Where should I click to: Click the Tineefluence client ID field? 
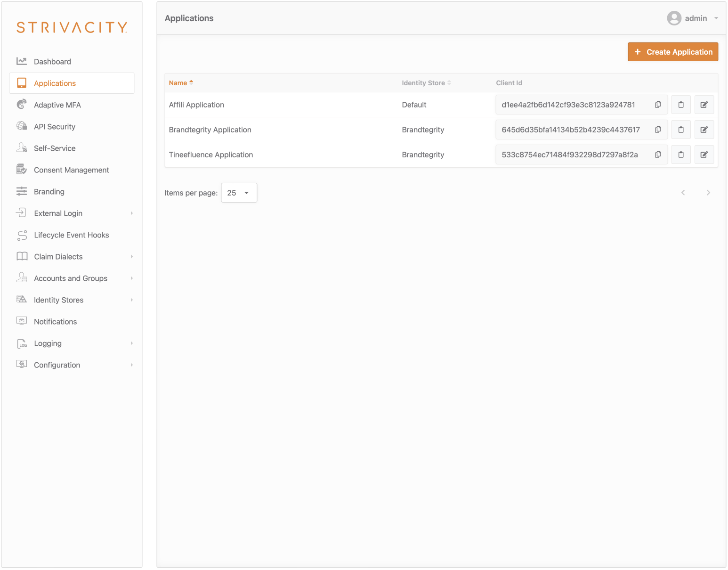[581, 155]
